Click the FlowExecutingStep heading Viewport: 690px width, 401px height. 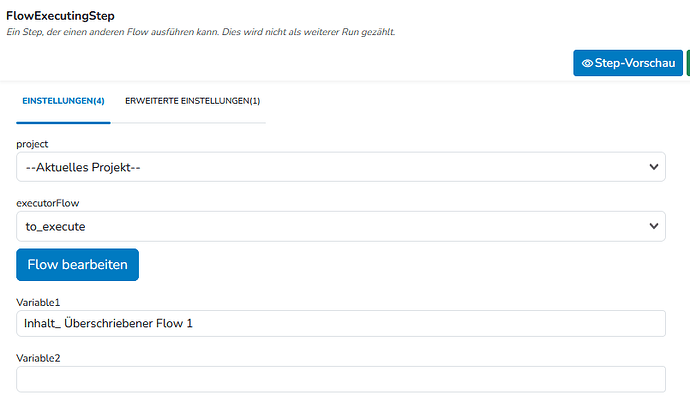[60, 16]
